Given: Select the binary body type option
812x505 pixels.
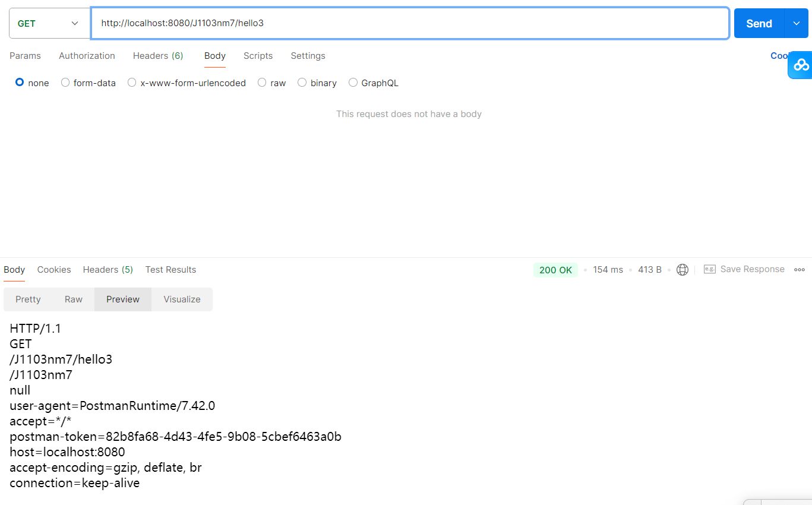Looking at the screenshot, I should (x=317, y=83).
